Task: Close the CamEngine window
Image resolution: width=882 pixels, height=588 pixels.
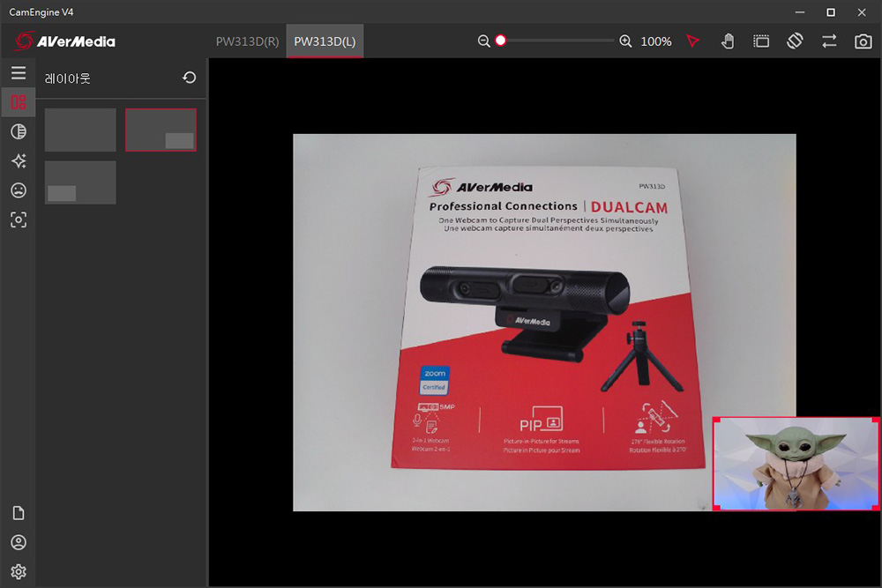Action: [862, 11]
